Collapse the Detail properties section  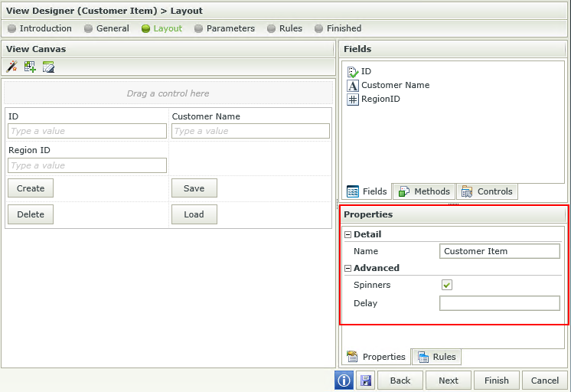click(347, 234)
